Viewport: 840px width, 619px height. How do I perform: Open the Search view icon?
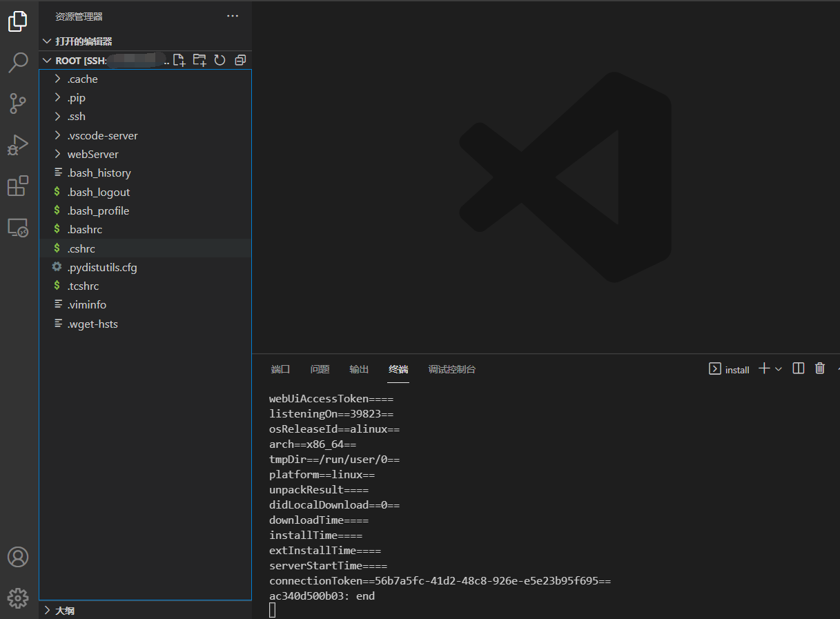tap(18, 63)
